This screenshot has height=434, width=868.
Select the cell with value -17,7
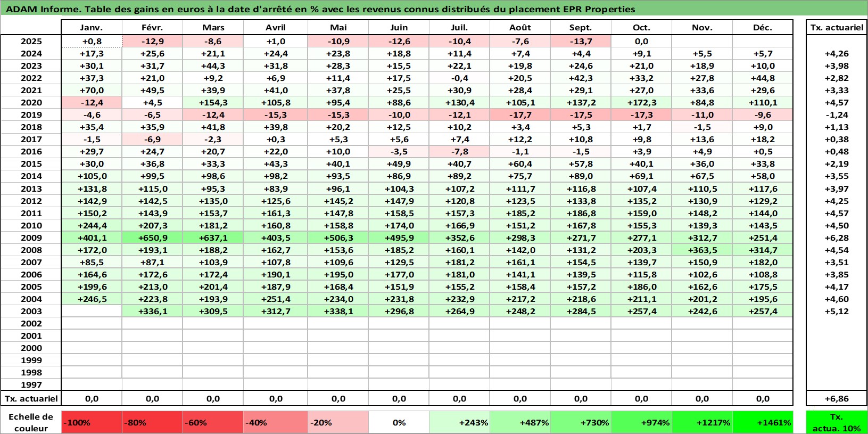(520, 115)
